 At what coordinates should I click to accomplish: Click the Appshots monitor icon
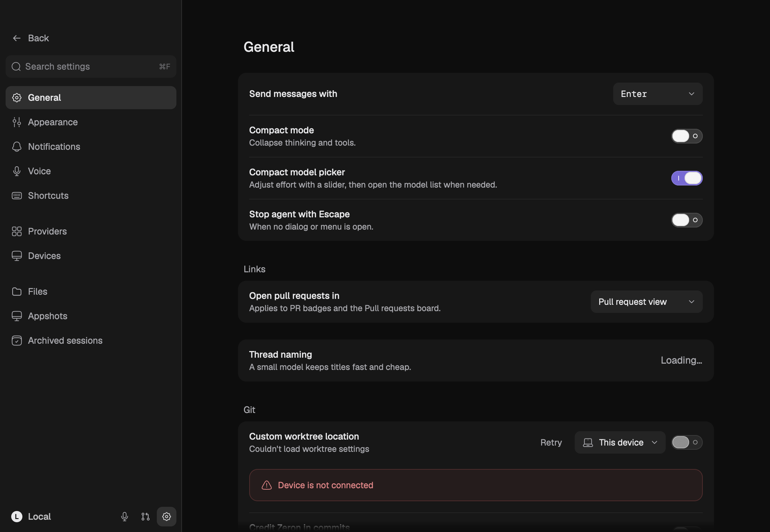pos(16,316)
